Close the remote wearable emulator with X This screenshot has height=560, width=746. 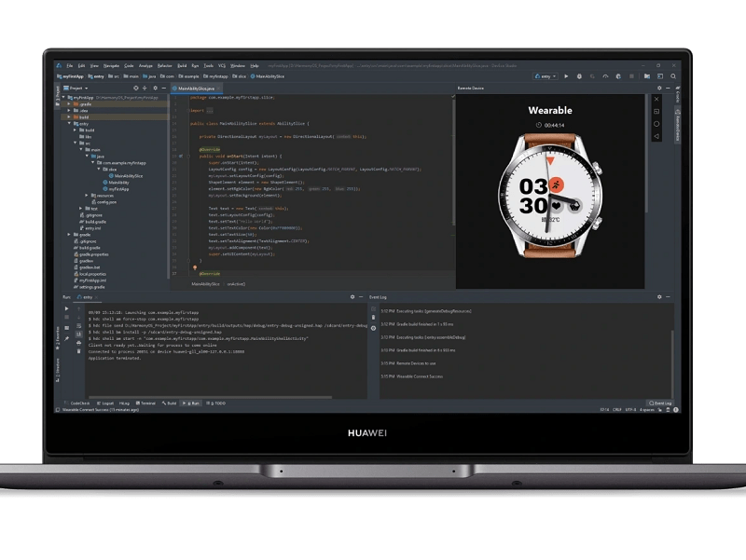(x=656, y=99)
